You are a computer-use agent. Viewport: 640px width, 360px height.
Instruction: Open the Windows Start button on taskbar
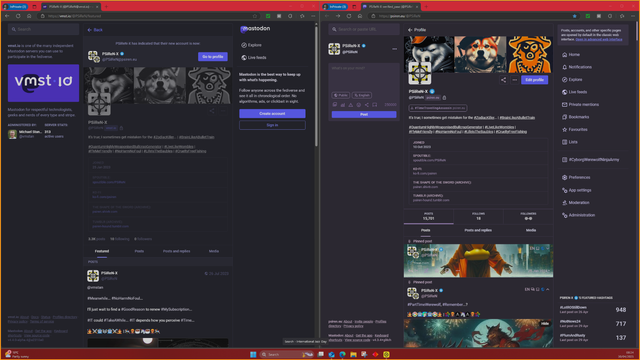[x=253, y=354]
